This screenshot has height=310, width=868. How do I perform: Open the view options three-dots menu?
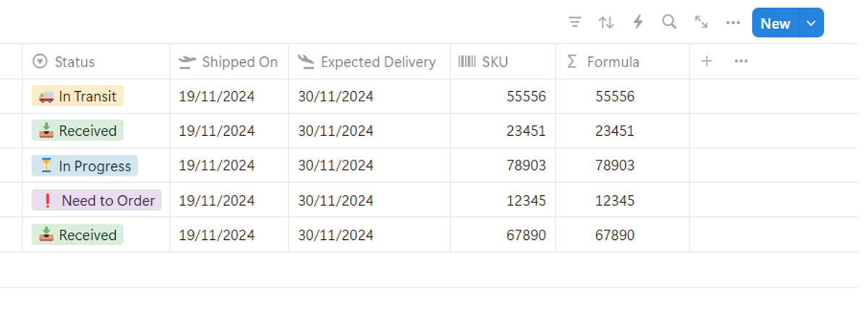[733, 22]
